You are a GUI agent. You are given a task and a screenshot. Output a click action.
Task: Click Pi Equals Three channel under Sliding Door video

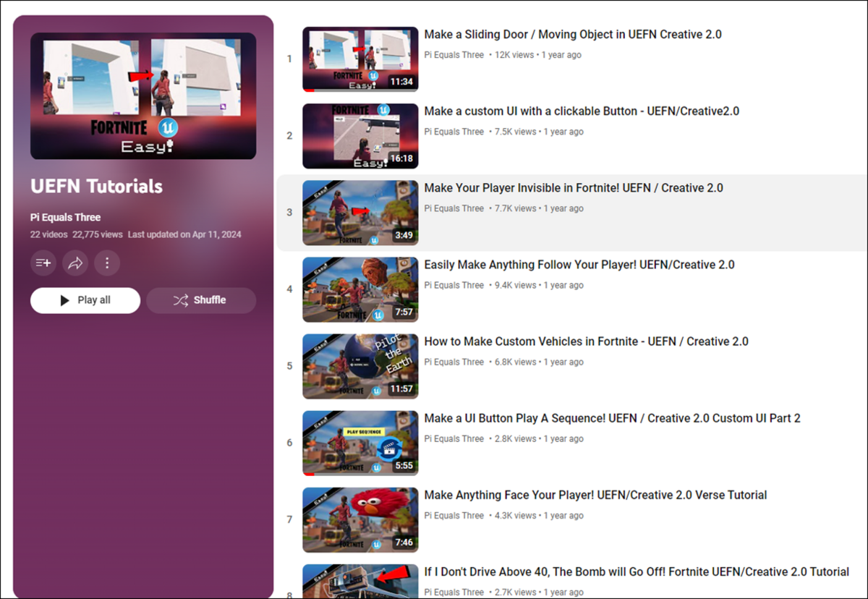pos(454,55)
